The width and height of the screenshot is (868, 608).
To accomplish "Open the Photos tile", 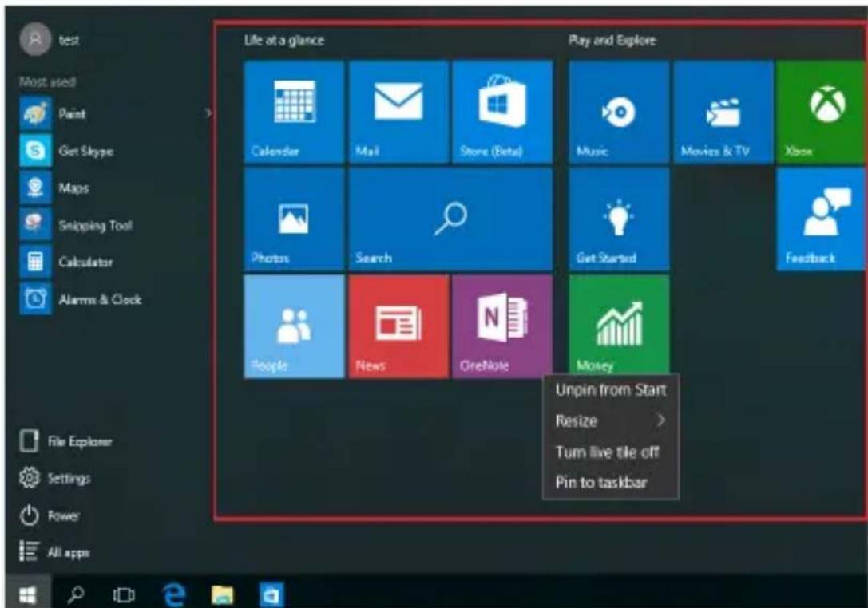I will point(294,219).
